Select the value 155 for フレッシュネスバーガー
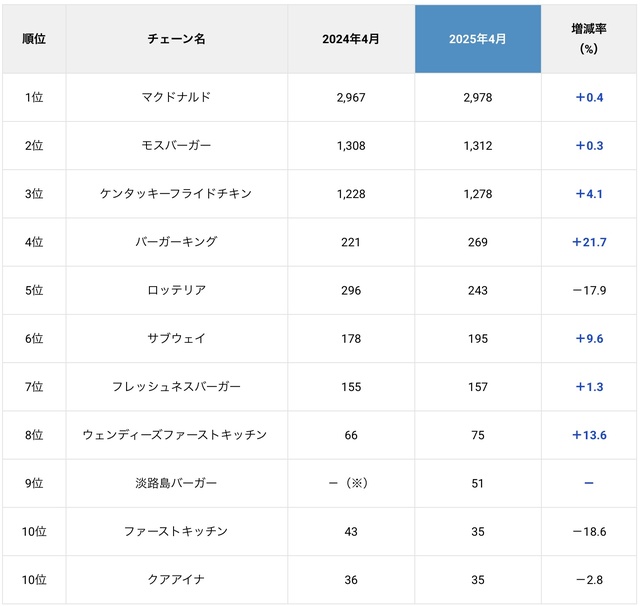This screenshot has height=606, width=640. pyautogui.click(x=351, y=387)
